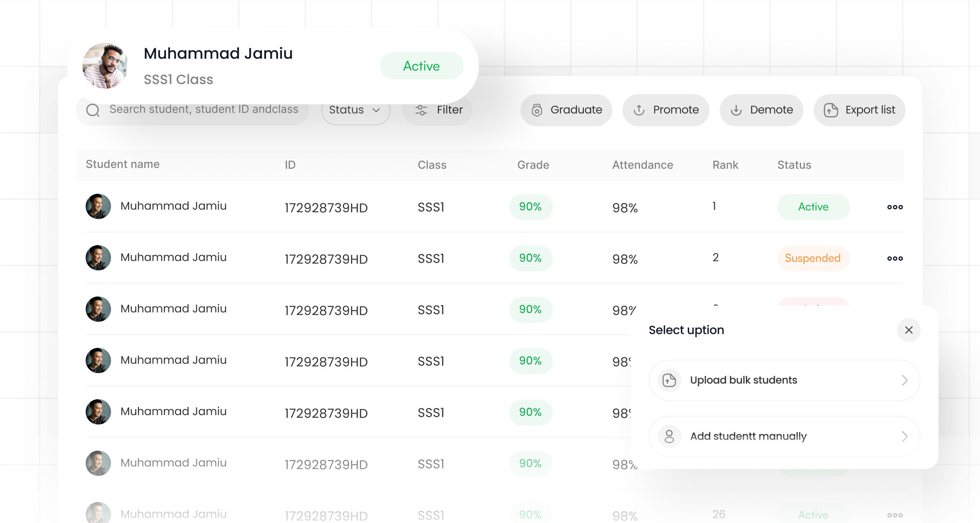
Task: Click the Promote upload arrow icon
Action: pyautogui.click(x=639, y=110)
